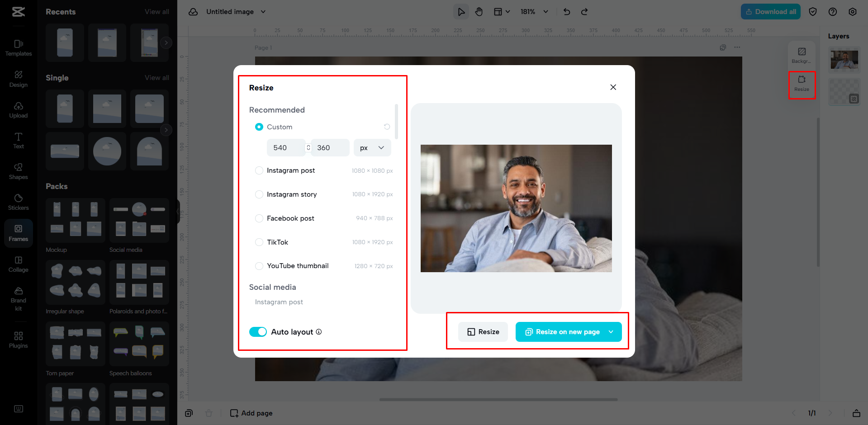Disable the Auto layout toggle
This screenshot has height=425, width=868.
coord(258,331)
